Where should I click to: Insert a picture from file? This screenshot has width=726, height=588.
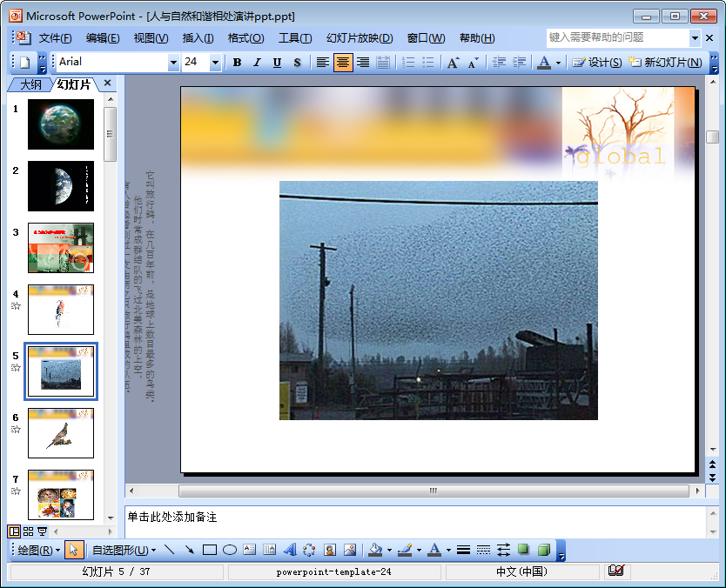point(350,550)
